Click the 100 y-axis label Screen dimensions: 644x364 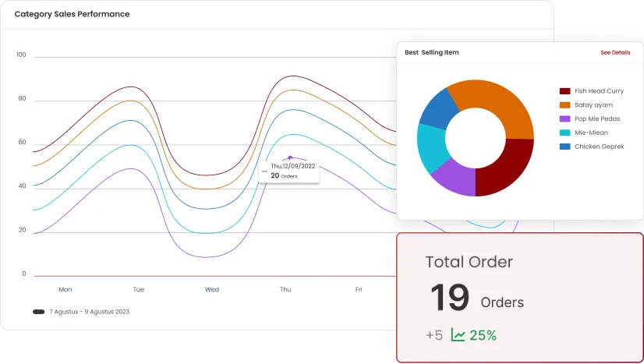click(21, 55)
